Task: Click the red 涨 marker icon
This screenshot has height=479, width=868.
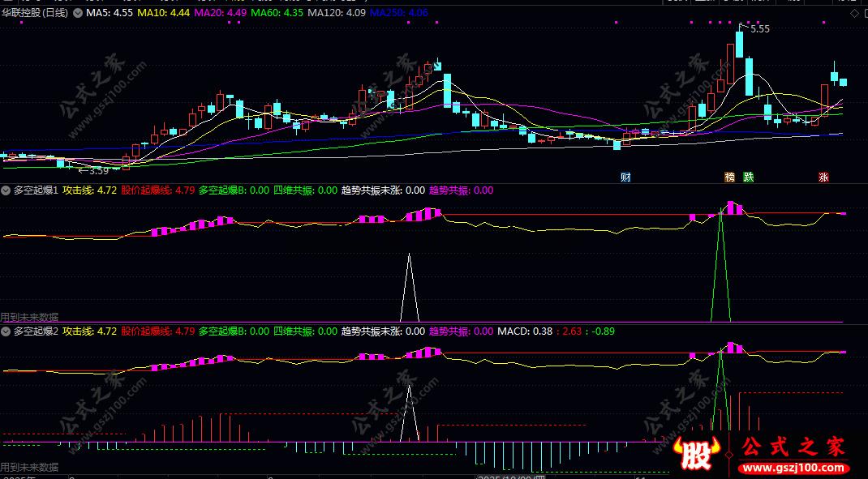Action: (823, 177)
